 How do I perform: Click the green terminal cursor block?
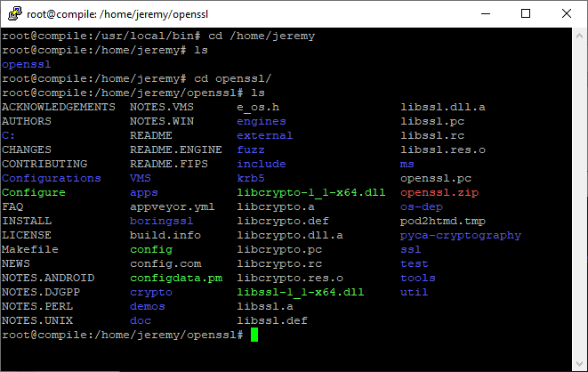pyautogui.click(x=254, y=335)
